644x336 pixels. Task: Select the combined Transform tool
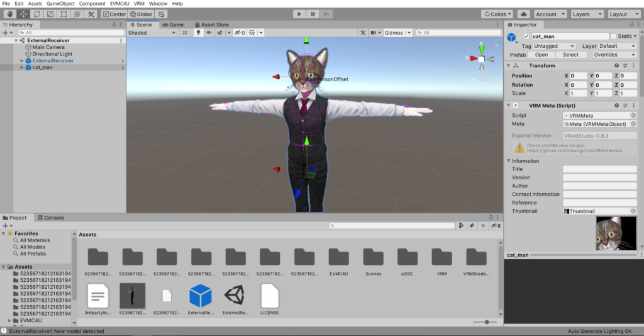point(77,14)
